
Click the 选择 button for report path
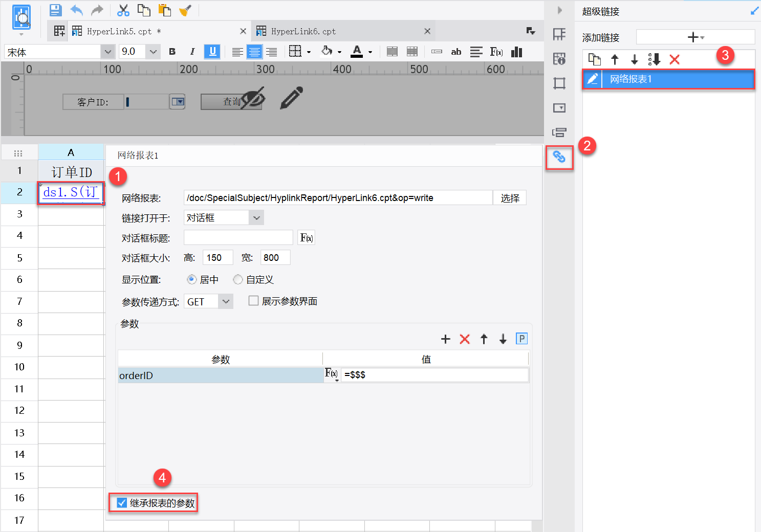[510, 198]
